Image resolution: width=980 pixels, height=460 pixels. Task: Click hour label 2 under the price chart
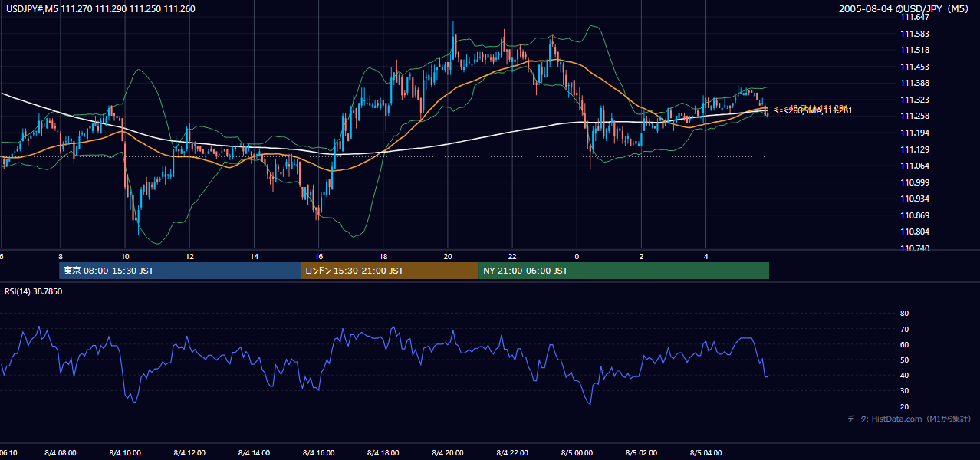641,257
